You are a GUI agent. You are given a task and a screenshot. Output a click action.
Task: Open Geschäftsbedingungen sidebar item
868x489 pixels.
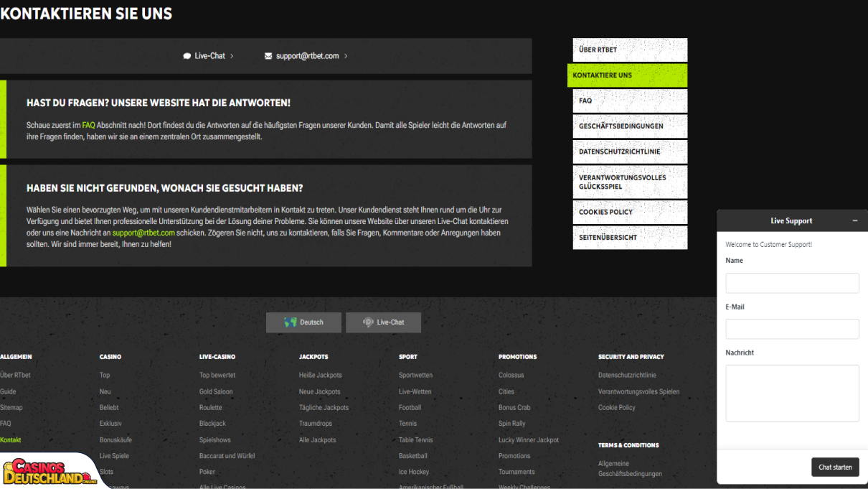tap(630, 126)
